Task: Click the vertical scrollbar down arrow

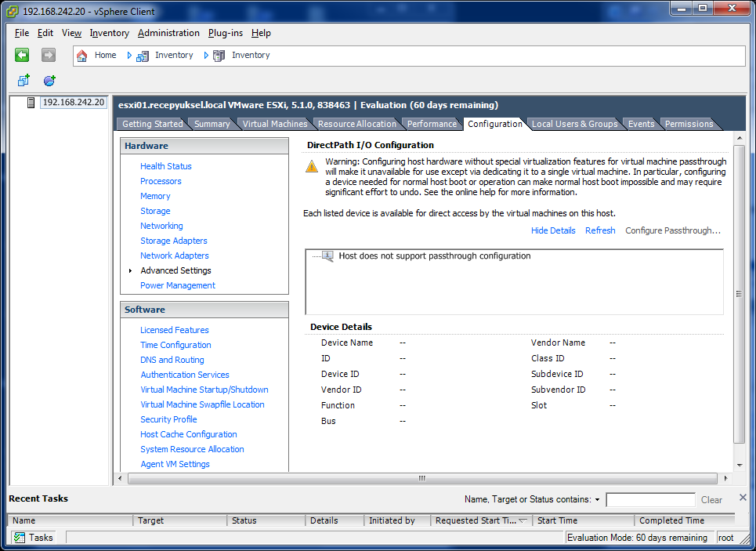Action: [x=740, y=466]
